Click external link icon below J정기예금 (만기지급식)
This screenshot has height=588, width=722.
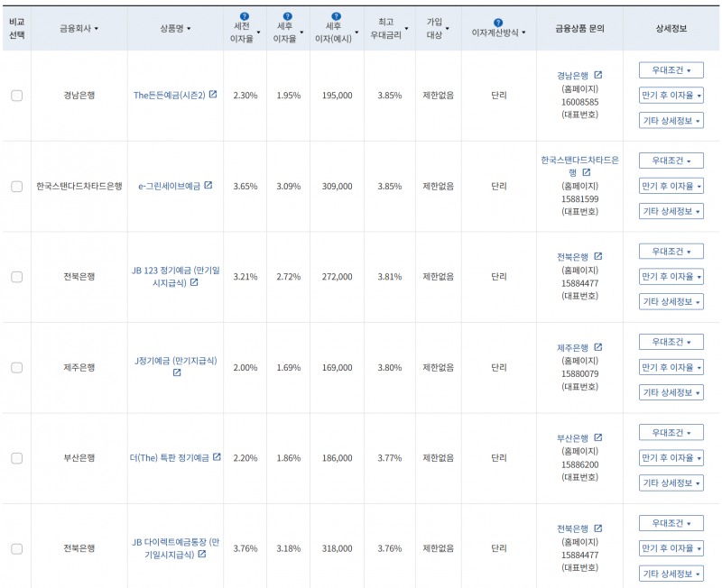click(x=177, y=373)
